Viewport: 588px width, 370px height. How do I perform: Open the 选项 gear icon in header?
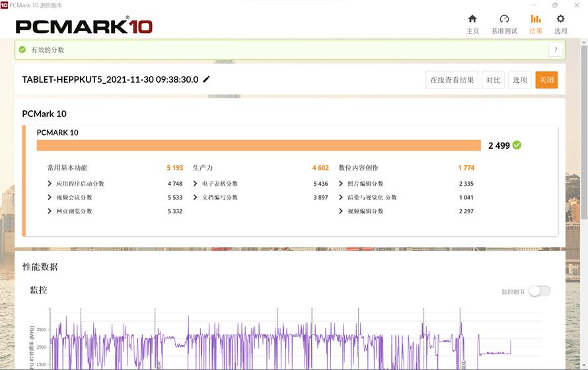(x=561, y=18)
